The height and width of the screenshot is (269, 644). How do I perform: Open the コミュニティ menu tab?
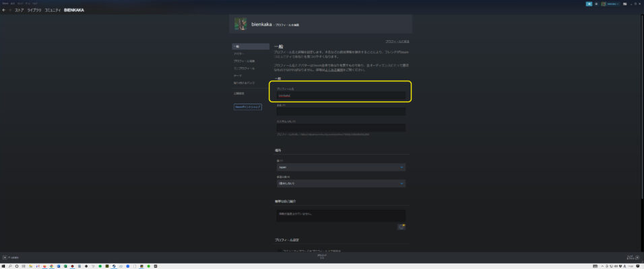[x=53, y=11]
